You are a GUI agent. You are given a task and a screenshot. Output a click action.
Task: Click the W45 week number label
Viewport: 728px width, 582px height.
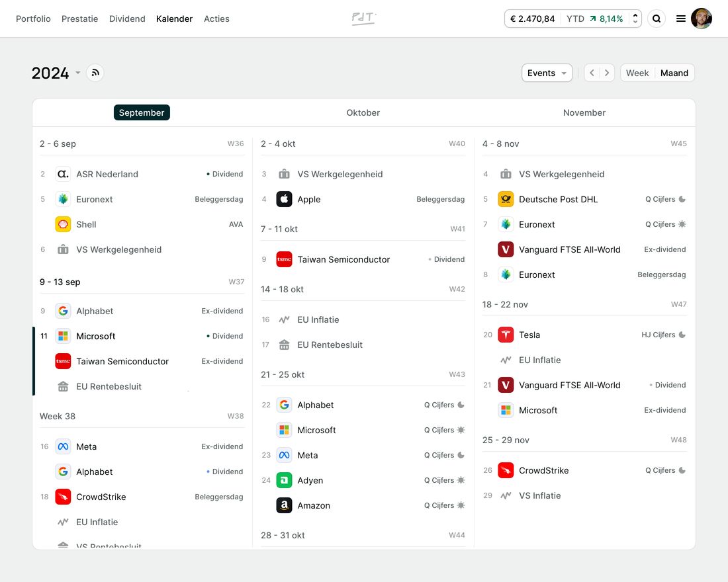678,144
